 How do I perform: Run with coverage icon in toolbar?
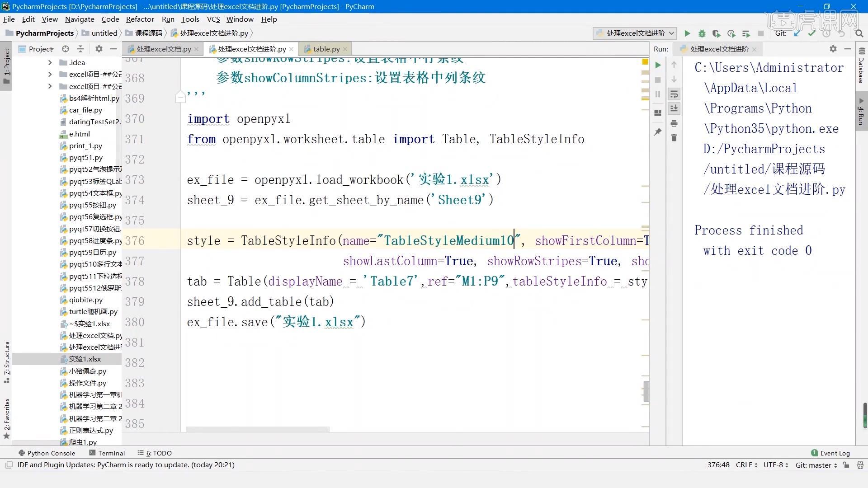(717, 33)
